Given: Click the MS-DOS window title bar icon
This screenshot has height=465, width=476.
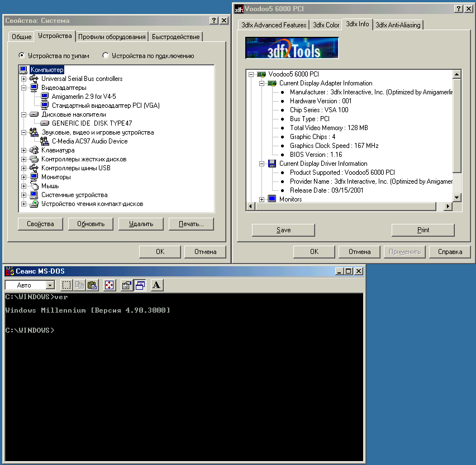Looking at the screenshot, I should (9, 271).
